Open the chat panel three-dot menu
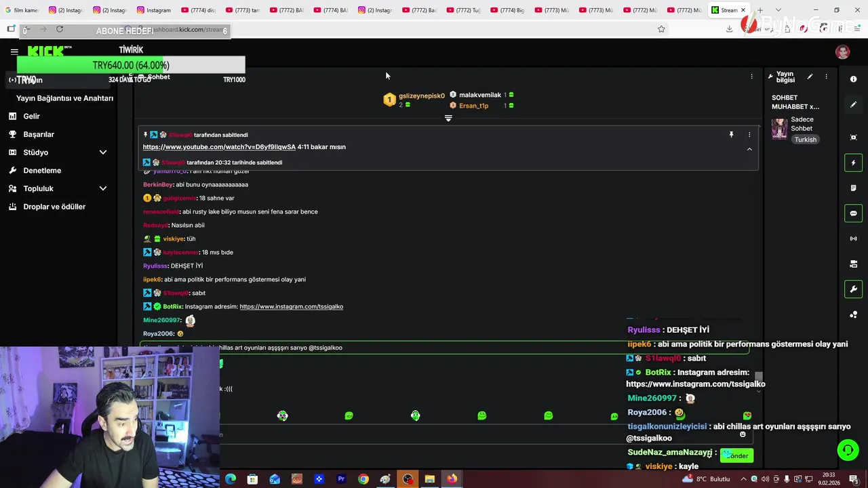The width and height of the screenshot is (868, 488). point(751,77)
